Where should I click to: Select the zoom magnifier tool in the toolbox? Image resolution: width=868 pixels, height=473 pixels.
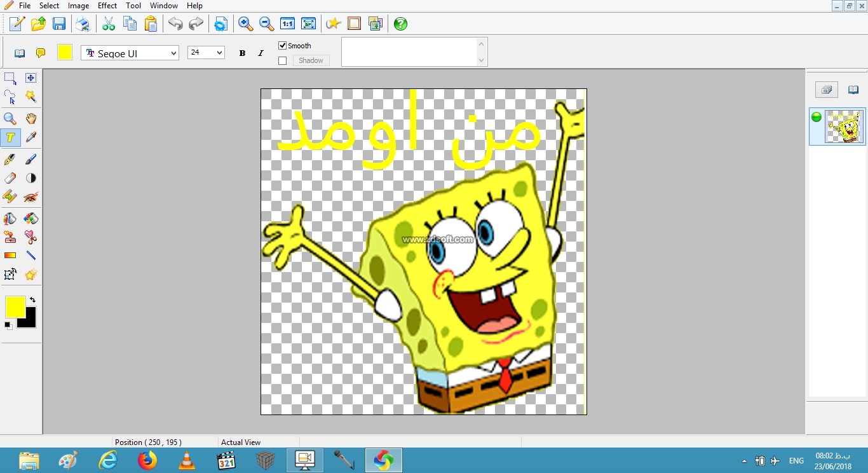click(10, 119)
